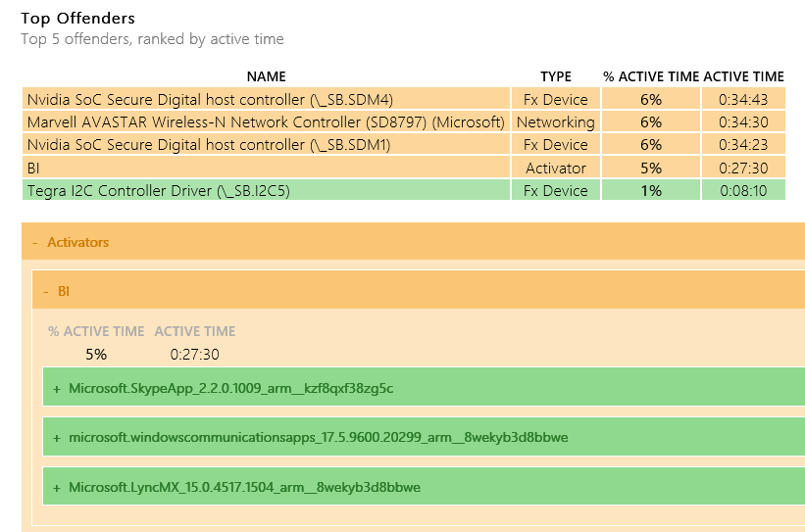Click the Top Offenders heading

click(78, 18)
